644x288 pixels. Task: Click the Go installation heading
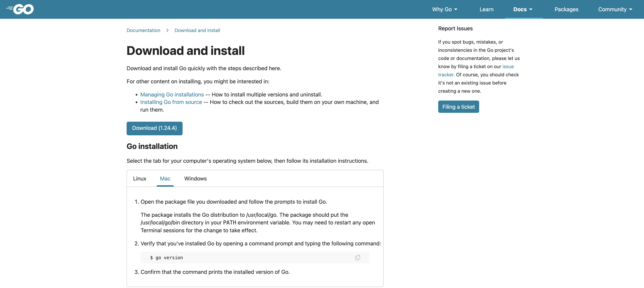pyautogui.click(x=152, y=146)
